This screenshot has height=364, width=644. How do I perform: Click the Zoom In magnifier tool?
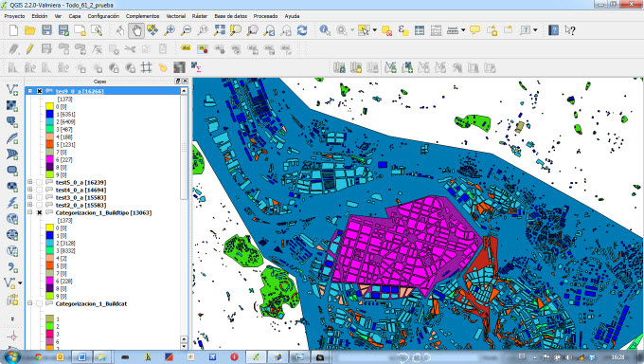tap(170, 30)
